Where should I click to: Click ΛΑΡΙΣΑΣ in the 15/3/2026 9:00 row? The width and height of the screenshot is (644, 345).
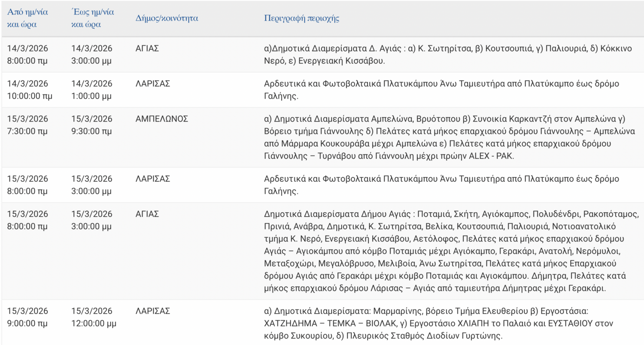point(152,311)
